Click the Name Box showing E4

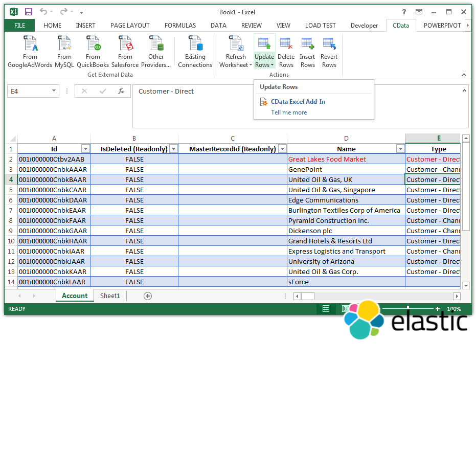tap(29, 91)
